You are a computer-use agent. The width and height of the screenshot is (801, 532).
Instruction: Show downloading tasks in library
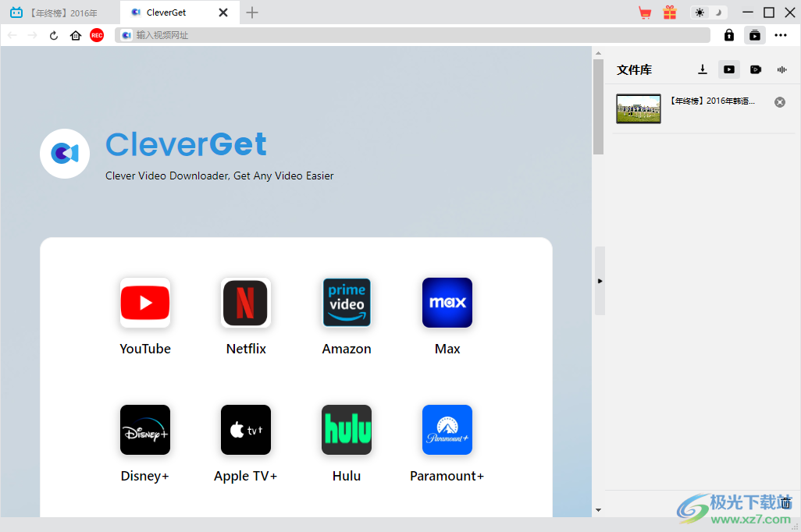pos(703,69)
